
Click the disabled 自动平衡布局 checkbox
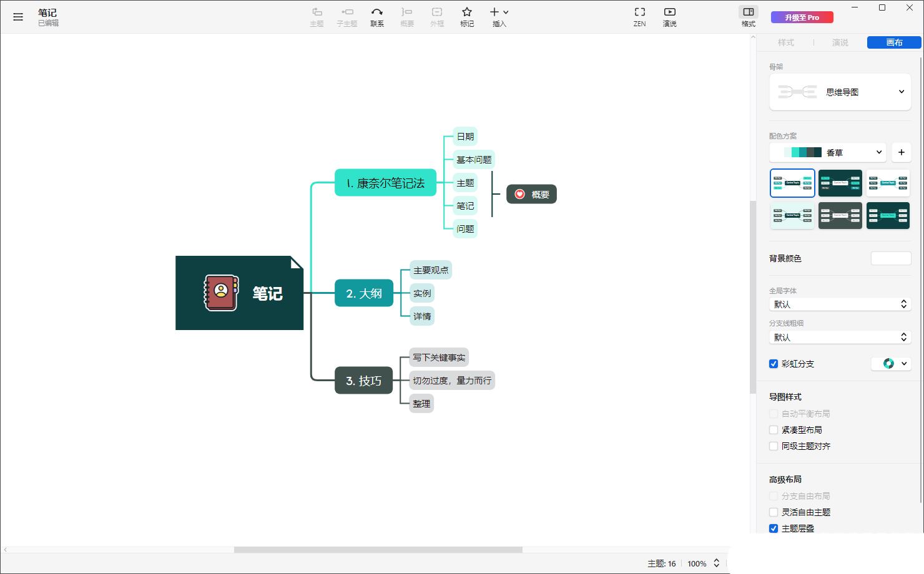pos(774,414)
